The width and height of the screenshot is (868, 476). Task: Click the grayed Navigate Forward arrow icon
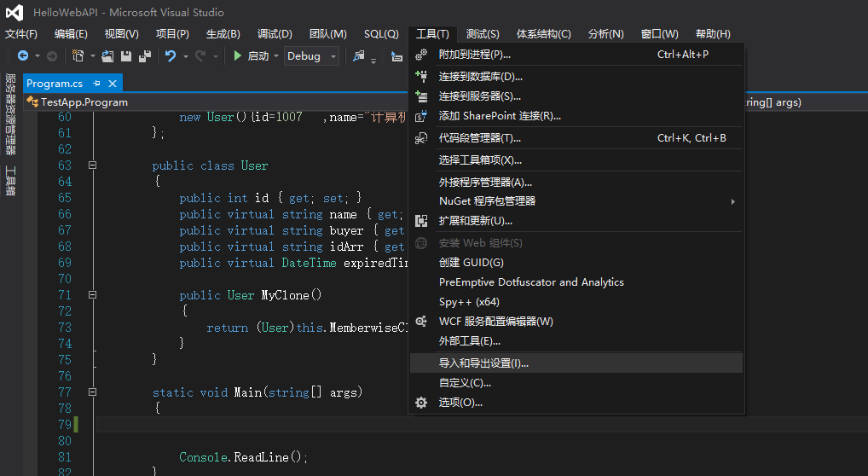51,56
